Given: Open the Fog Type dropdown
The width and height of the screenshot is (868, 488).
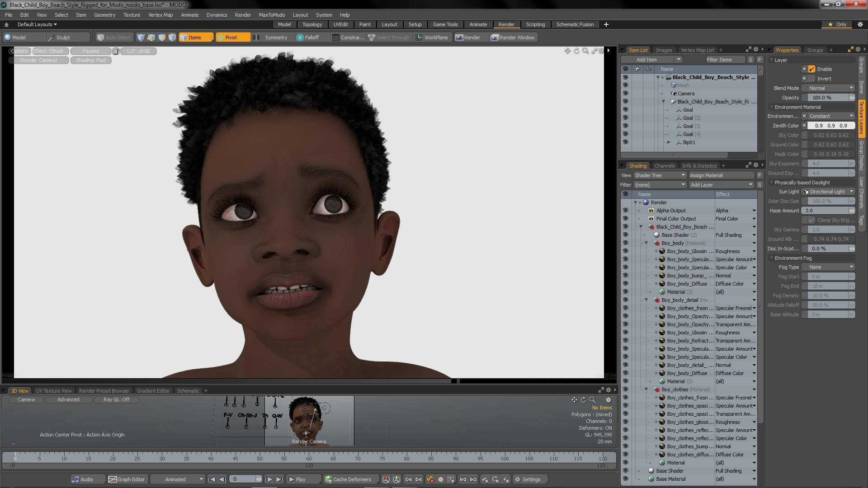Looking at the screenshot, I should pyautogui.click(x=830, y=267).
